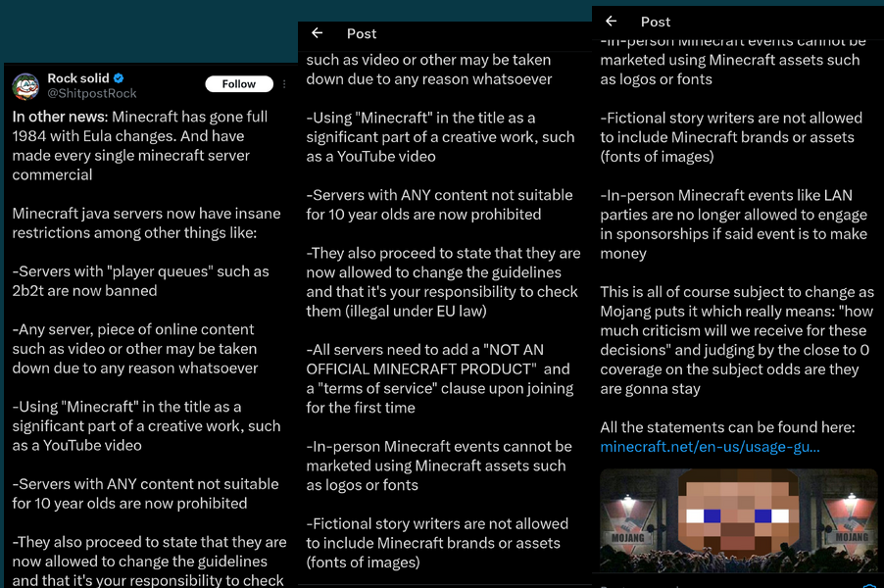Image resolution: width=884 pixels, height=588 pixels.
Task: Click "(illegal under EU law)" in the middle panel
Action: (417, 312)
